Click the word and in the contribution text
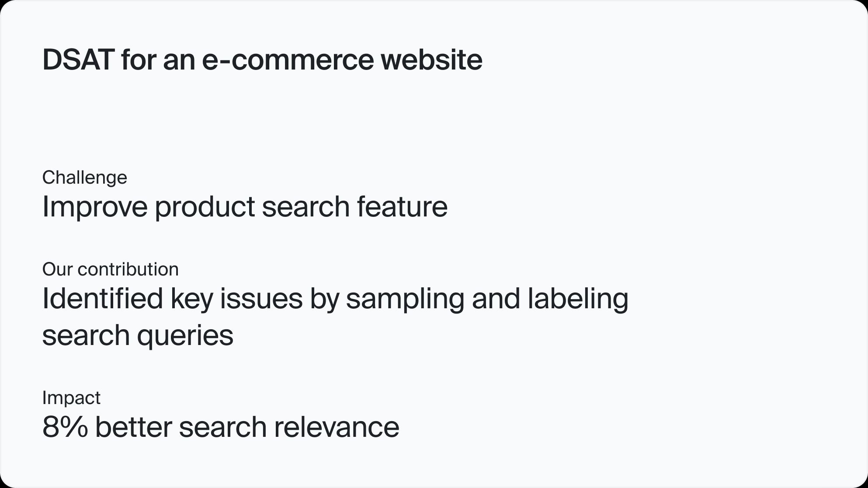 (x=496, y=298)
